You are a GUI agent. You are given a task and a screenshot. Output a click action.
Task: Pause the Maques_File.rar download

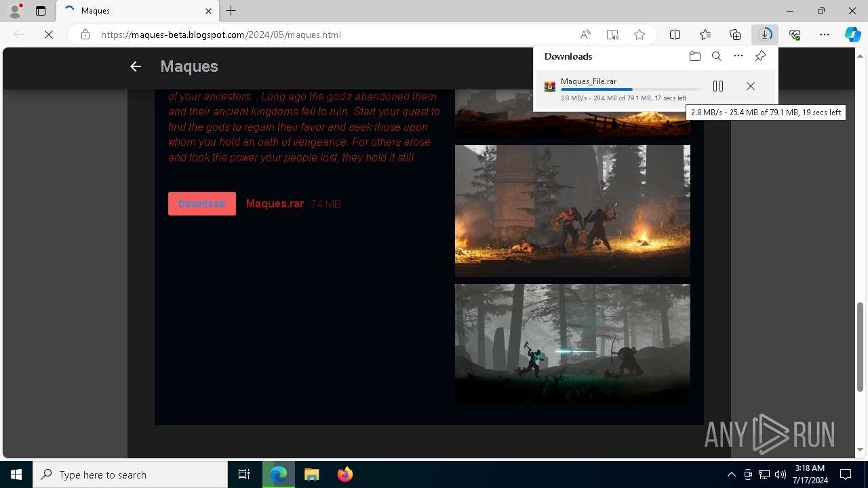(718, 86)
